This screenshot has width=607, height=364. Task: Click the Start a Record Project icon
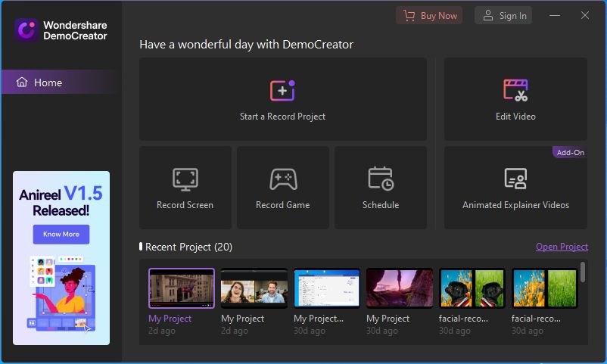click(x=282, y=90)
